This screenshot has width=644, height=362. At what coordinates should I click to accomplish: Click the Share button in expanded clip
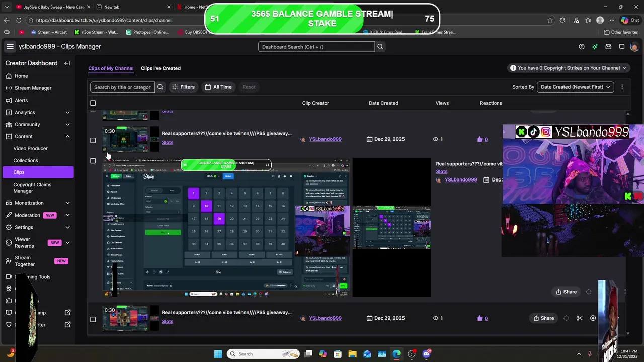coord(566,292)
